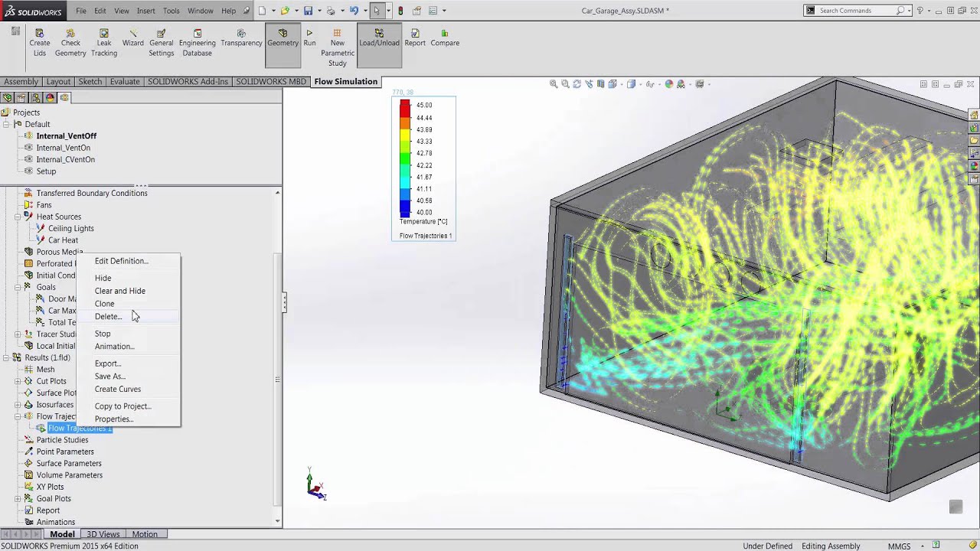Screen dimensions: 980x551
Task: Select Properties in the context menu
Action: [114, 419]
